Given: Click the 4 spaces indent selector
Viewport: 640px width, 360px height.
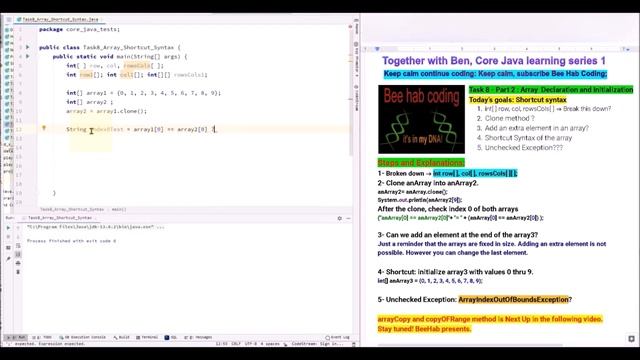Looking at the screenshot, I should point(270,344).
